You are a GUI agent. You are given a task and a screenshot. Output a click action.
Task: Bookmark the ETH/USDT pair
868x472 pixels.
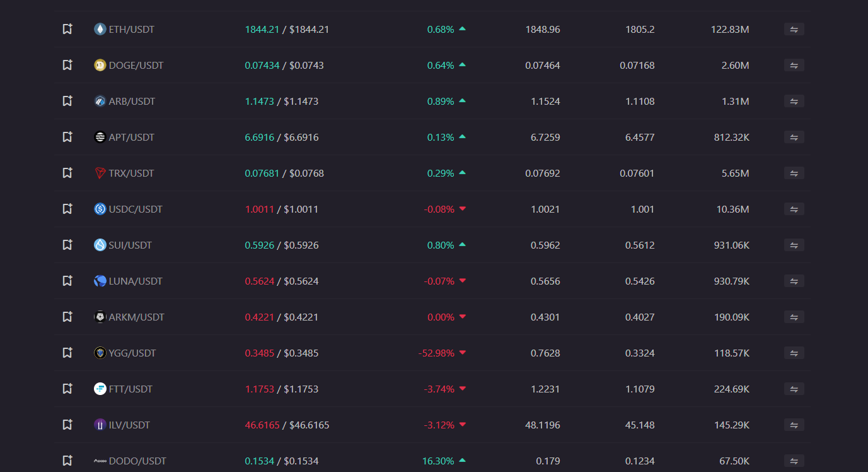point(67,29)
